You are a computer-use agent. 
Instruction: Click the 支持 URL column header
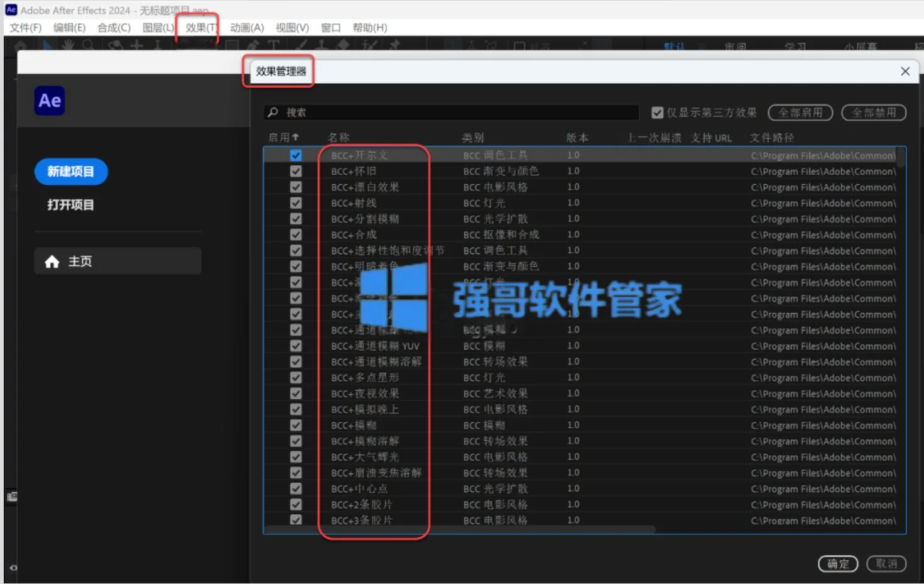[x=712, y=138]
